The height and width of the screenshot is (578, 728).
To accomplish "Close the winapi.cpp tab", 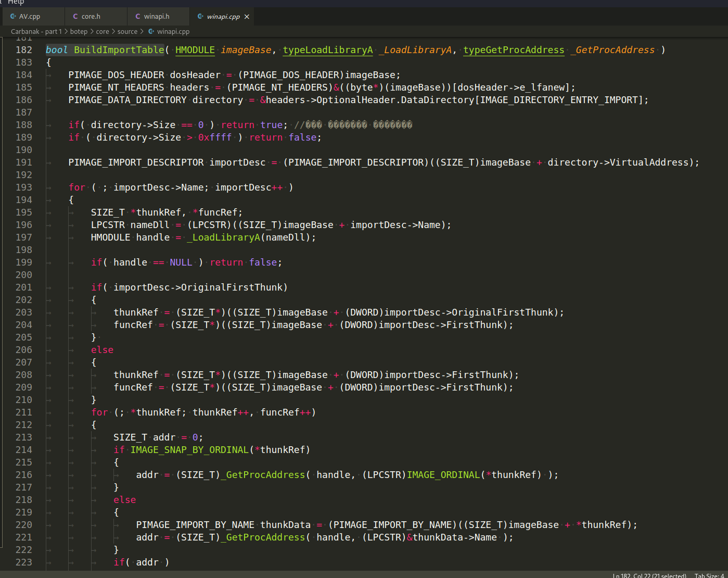I will [x=247, y=17].
